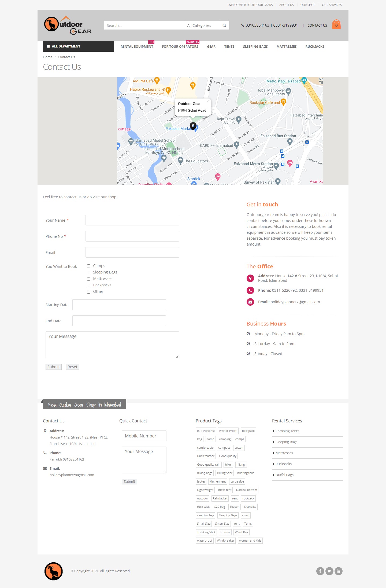The height and width of the screenshot is (588, 386).
Task: Tick the Mattresses checkbox
Action: 88,279
